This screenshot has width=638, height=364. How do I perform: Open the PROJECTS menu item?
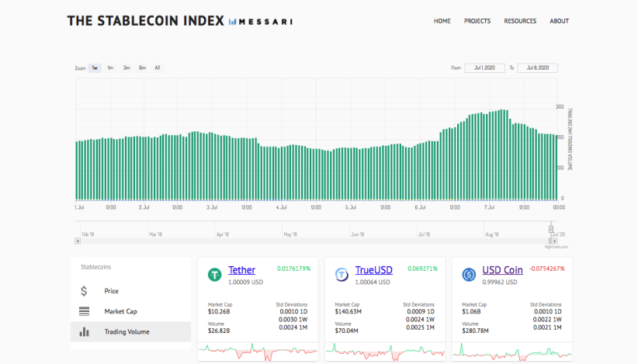point(477,21)
